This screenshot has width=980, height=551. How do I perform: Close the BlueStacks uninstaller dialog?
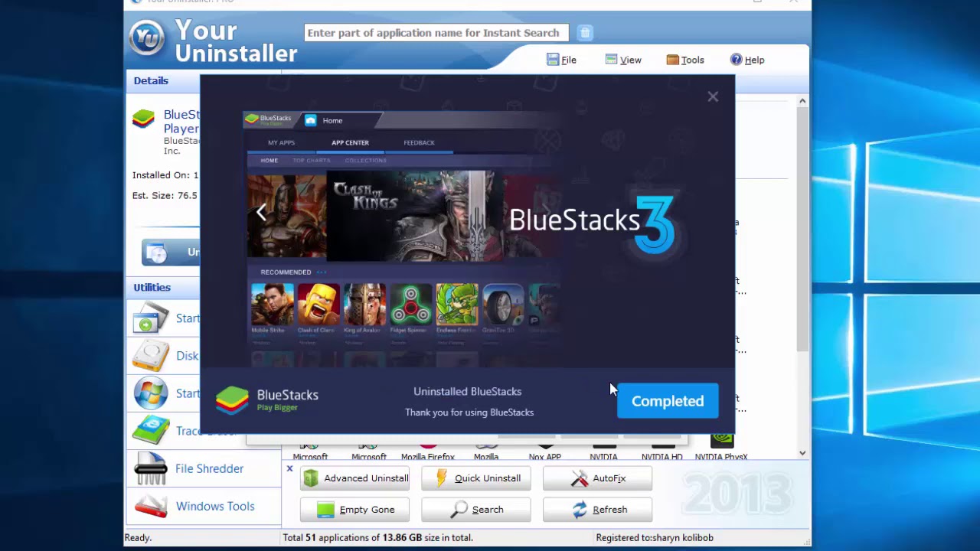tap(713, 96)
